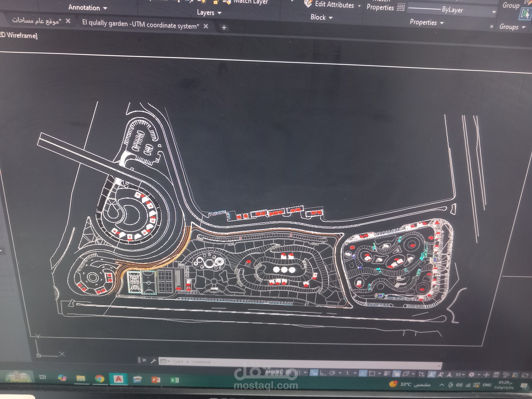Click the Edit Attributes icon in Block panel
Screen dimensions: 532x399
coord(308,4)
